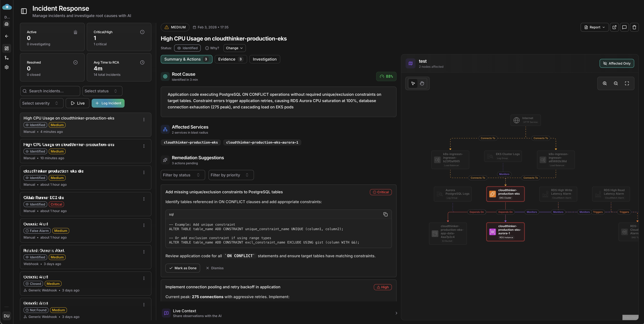Click the sidebar panel toggle icon
644x324 pixels.
[24, 11]
